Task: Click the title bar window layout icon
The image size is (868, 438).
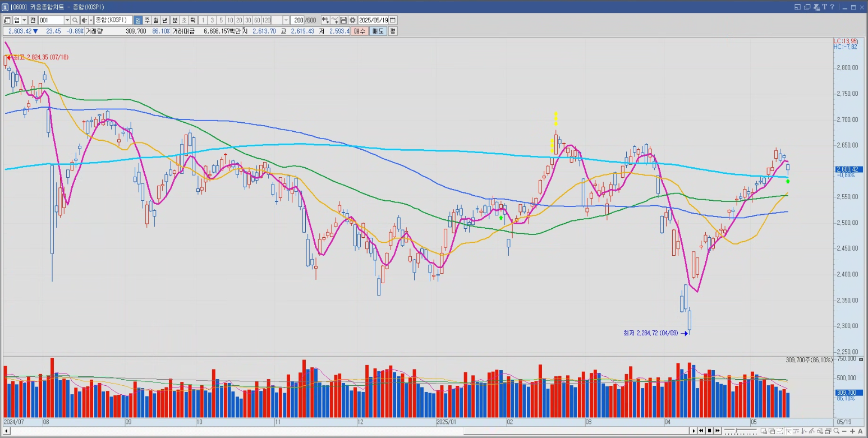Action: point(797,7)
